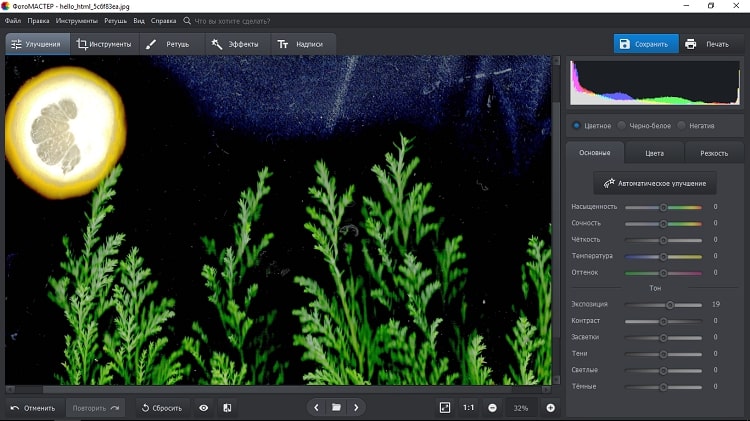Select the Черно-белое radio option
The image size is (750, 421).
coord(622,125)
